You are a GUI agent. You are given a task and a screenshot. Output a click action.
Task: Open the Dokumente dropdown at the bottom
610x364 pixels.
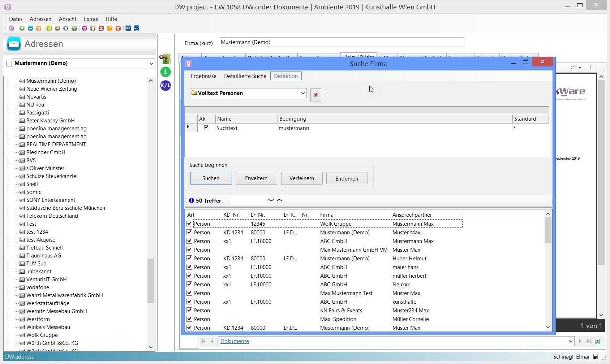[x=570, y=341]
